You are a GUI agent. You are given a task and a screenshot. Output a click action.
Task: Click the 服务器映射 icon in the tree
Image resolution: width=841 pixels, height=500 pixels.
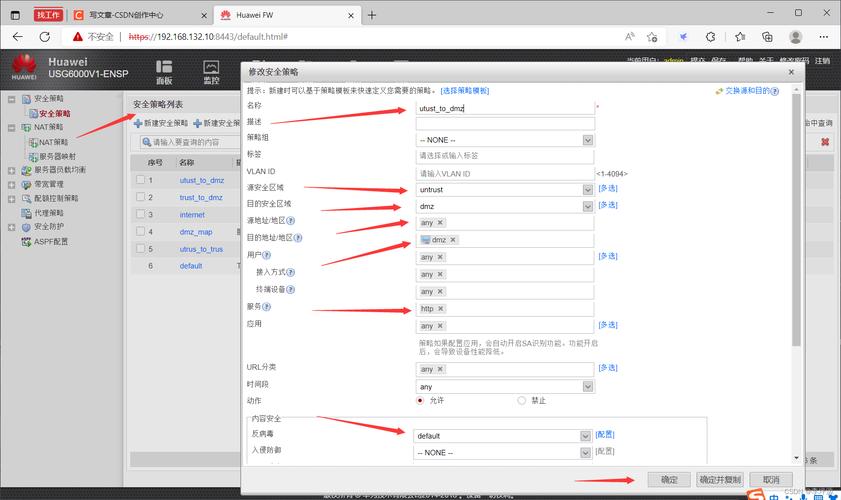(x=33, y=157)
